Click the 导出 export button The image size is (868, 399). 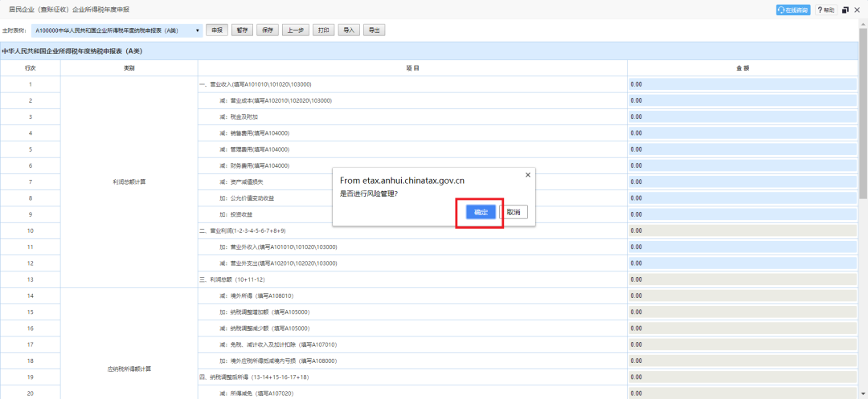(375, 31)
